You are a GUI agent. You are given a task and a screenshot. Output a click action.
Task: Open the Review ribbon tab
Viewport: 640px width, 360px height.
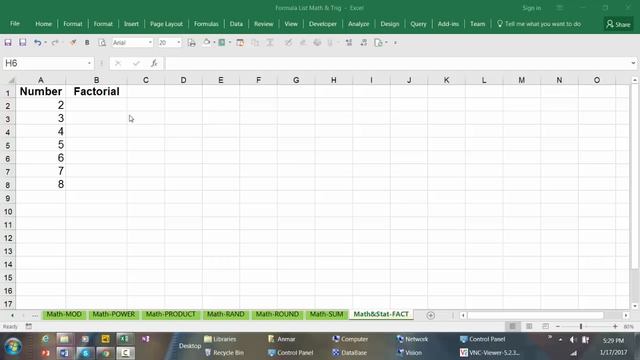(x=263, y=24)
